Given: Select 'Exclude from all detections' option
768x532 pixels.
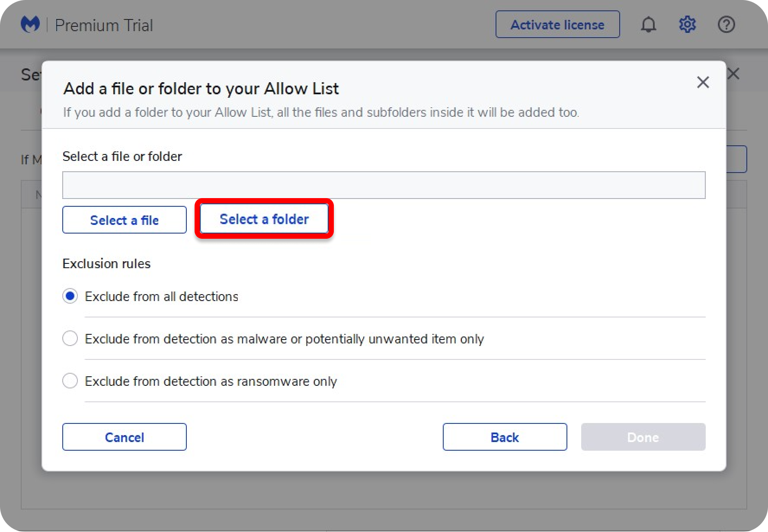Looking at the screenshot, I should tap(70, 296).
